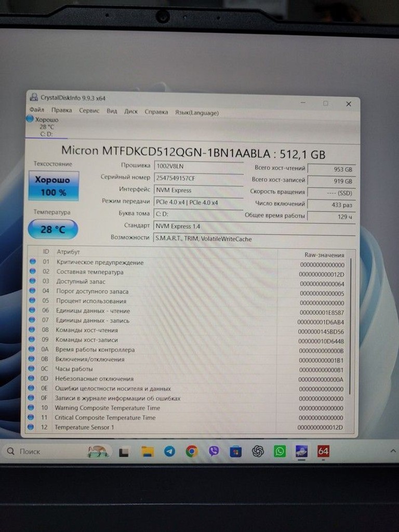Open WhatsApp from the taskbar

(280, 451)
